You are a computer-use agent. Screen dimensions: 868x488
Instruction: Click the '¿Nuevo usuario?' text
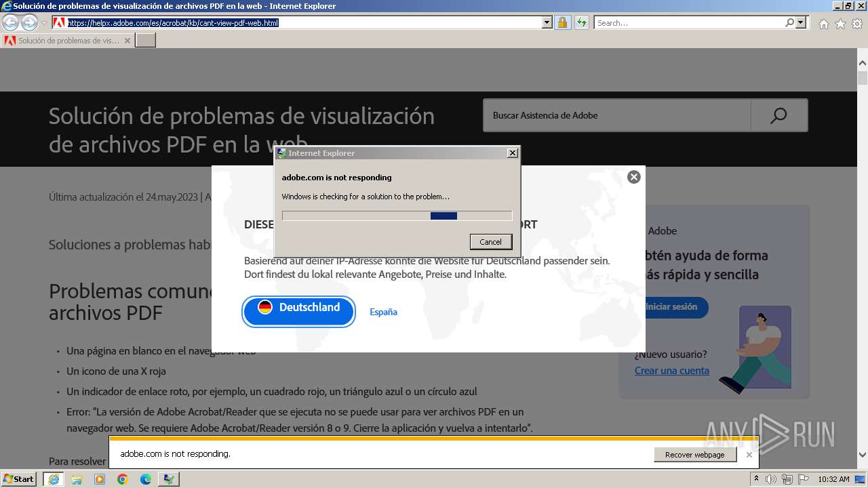pyautogui.click(x=671, y=354)
